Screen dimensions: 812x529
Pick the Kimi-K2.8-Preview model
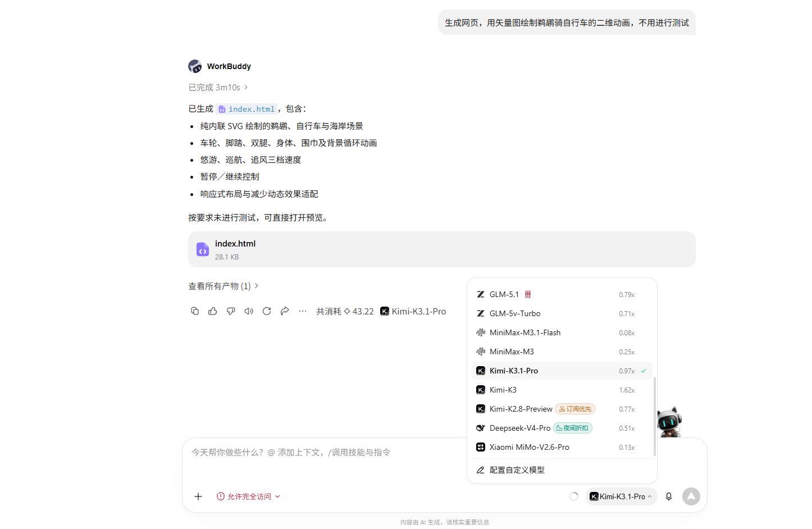(x=562, y=409)
